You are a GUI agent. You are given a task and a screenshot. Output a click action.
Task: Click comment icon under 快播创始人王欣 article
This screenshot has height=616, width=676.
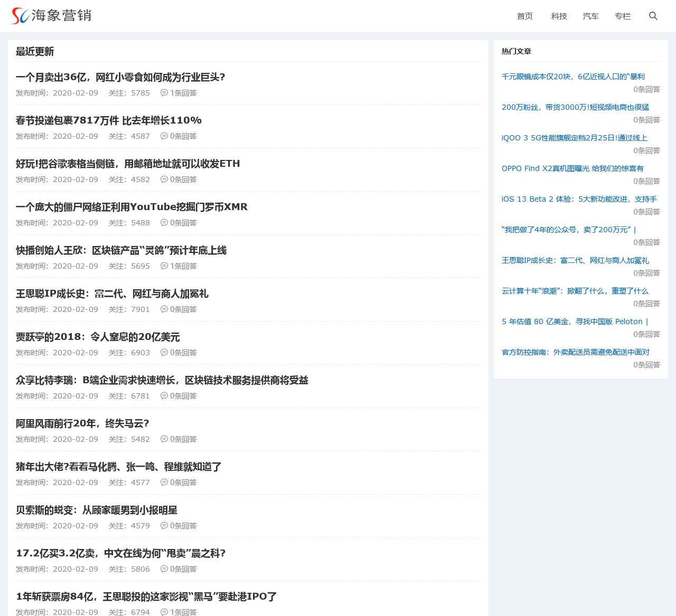point(164,266)
